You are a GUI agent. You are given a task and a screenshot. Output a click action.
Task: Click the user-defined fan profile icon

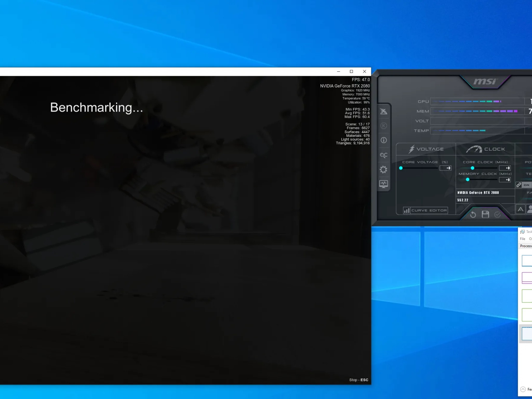click(x=529, y=209)
